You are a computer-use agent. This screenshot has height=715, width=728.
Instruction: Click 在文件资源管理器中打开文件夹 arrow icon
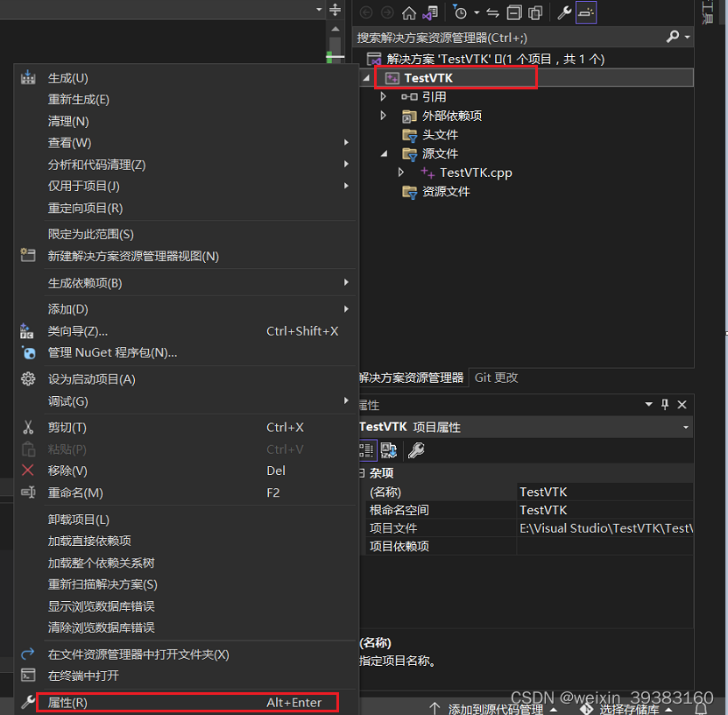click(27, 654)
